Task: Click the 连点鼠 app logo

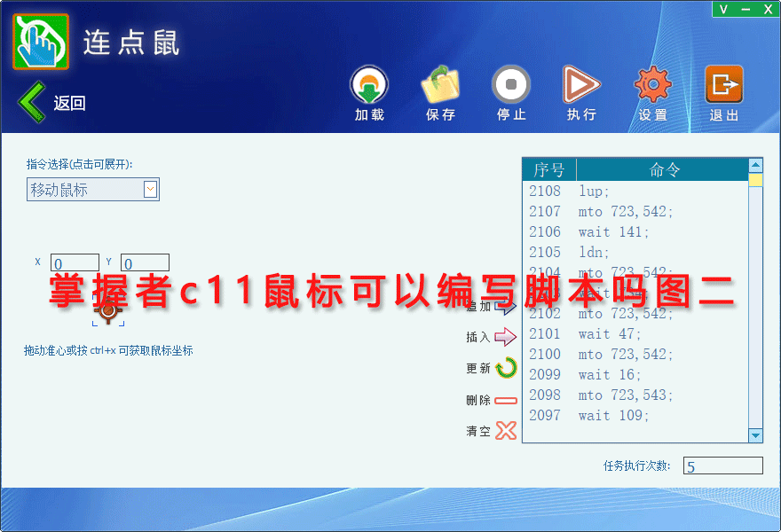Action: coord(41,42)
